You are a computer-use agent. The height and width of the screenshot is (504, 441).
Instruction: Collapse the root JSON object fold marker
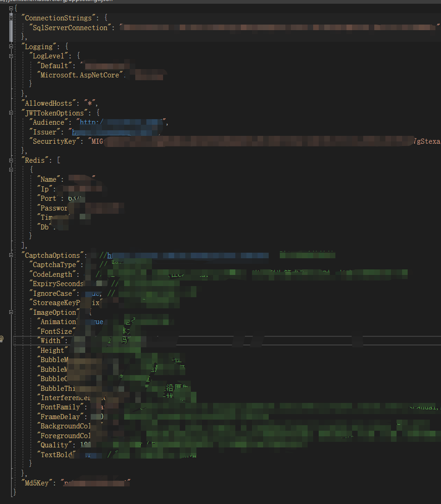[11, 8]
